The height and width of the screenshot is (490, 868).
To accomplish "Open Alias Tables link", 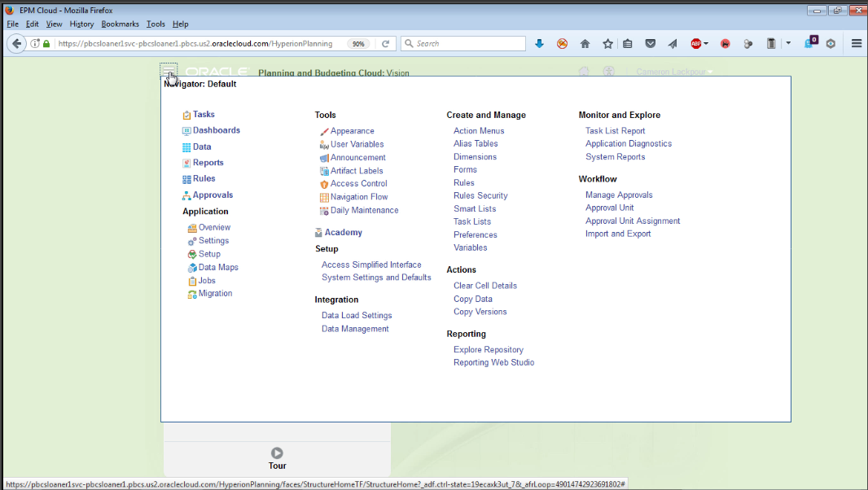I will coord(476,143).
